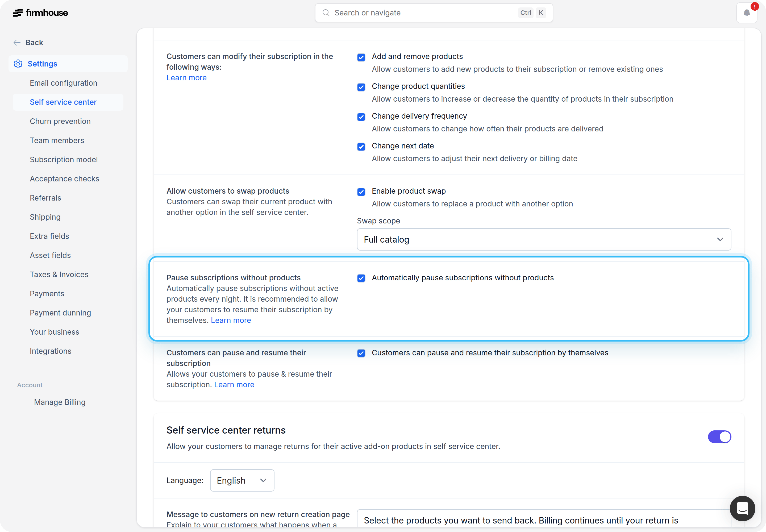
Task: Click the firmhouse logo
Action: click(x=40, y=13)
